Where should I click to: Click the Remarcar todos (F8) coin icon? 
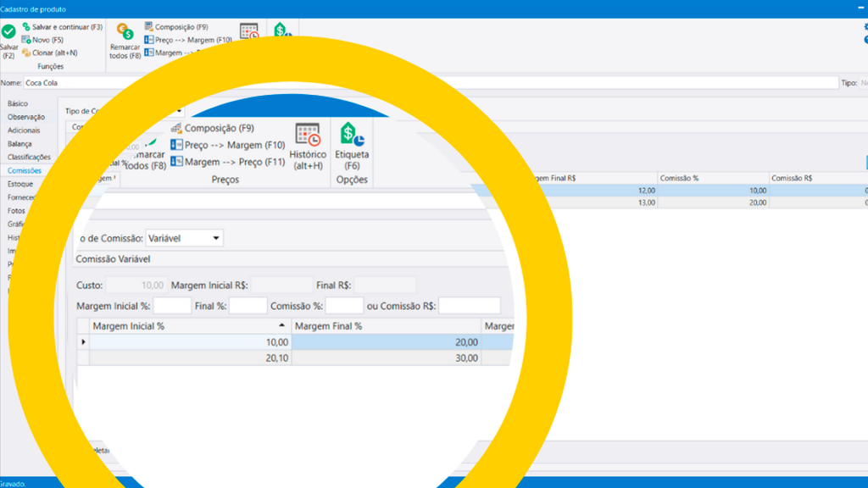click(x=124, y=33)
